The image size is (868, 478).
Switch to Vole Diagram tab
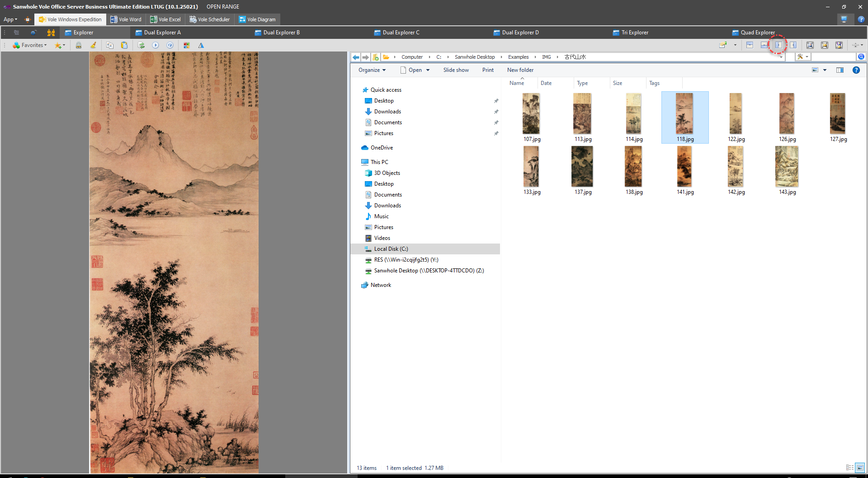(257, 19)
